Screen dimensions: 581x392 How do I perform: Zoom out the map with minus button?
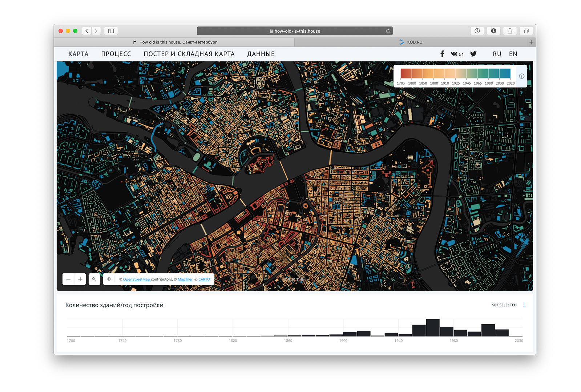click(68, 279)
